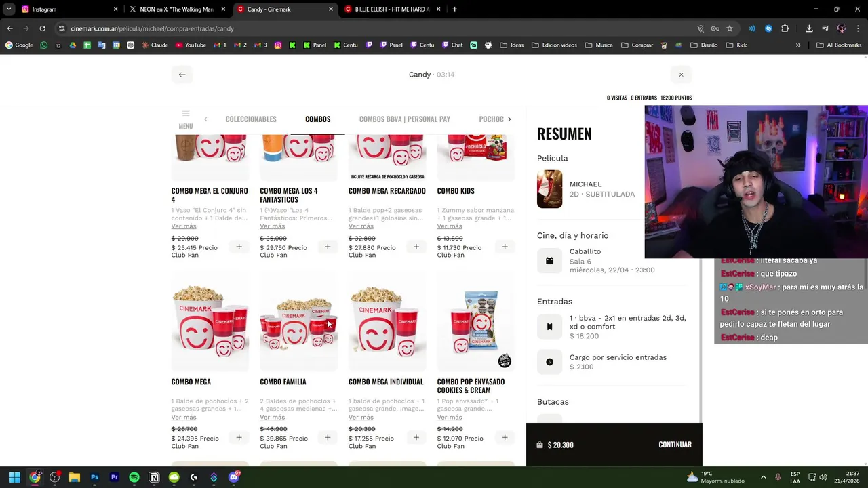Open the All Bookmarks folder
Screen dimensions: 868x488
(x=839, y=45)
